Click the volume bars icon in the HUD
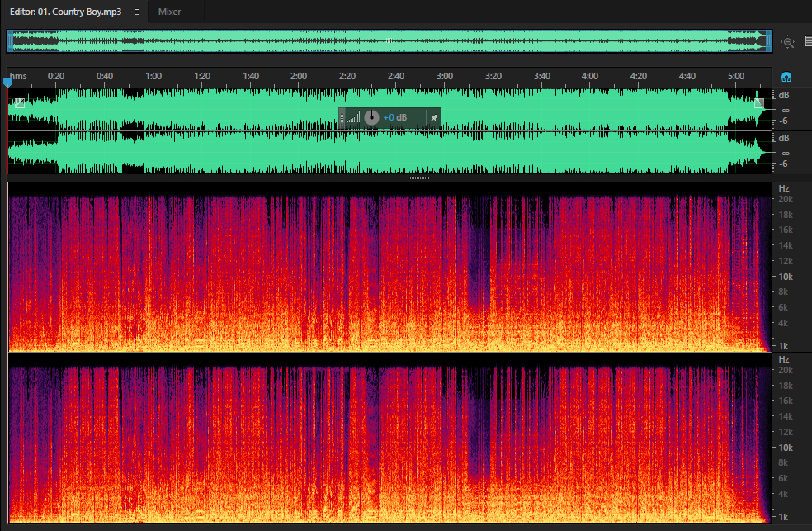The height and width of the screenshot is (531, 812). [x=354, y=118]
